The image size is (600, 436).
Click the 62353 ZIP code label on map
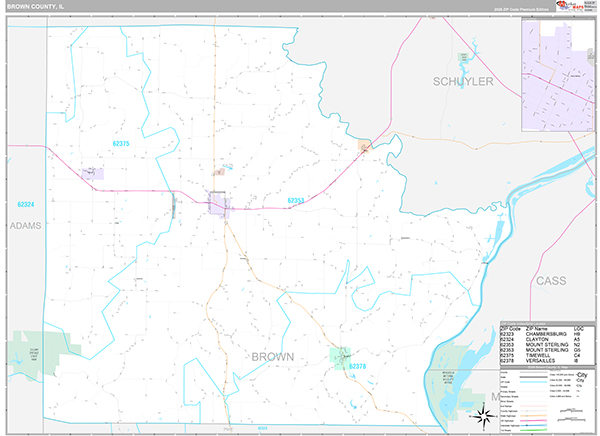point(296,201)
